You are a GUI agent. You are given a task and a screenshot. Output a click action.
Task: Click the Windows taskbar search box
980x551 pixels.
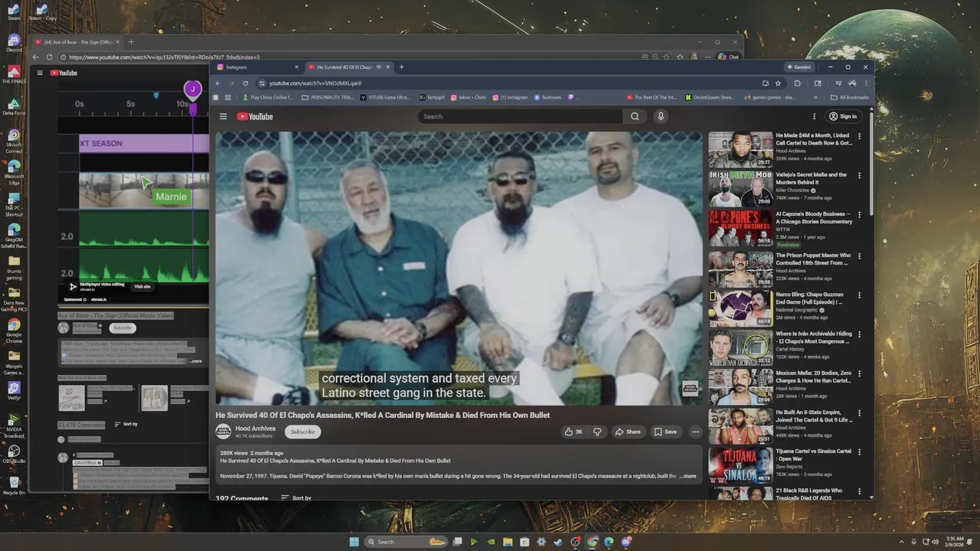pyautogui.click(x=406, y=542)
